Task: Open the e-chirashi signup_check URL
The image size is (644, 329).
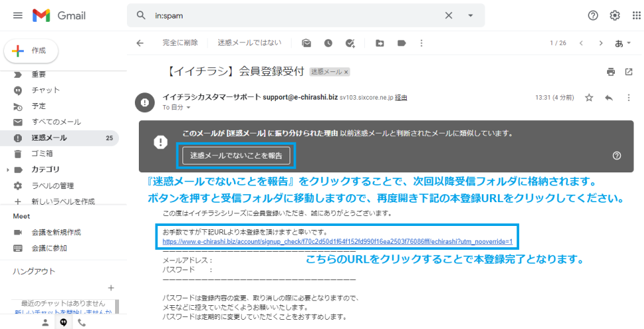Action: click(x=338, y=242)
